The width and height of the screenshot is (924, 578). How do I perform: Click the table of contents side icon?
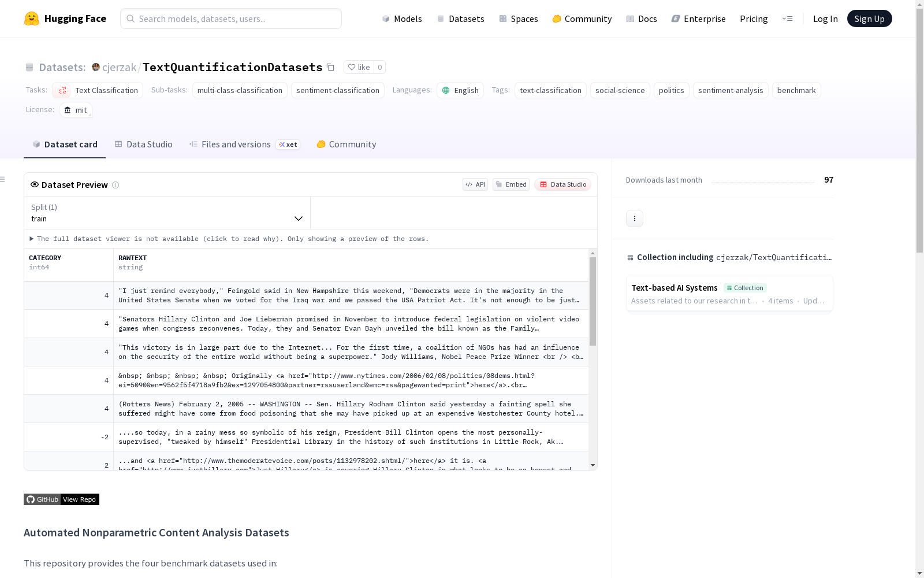(x=3, y=179)
